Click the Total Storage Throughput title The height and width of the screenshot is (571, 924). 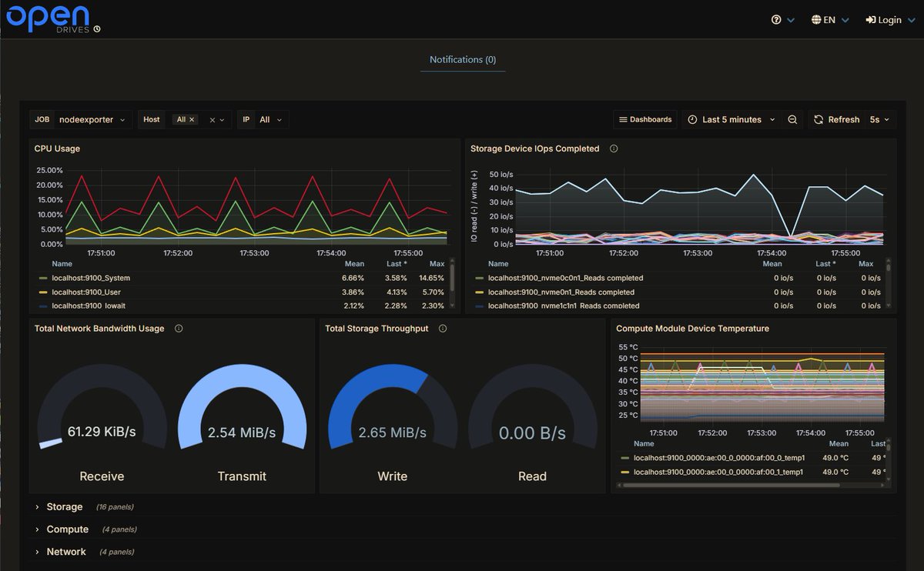coord(377,329)
